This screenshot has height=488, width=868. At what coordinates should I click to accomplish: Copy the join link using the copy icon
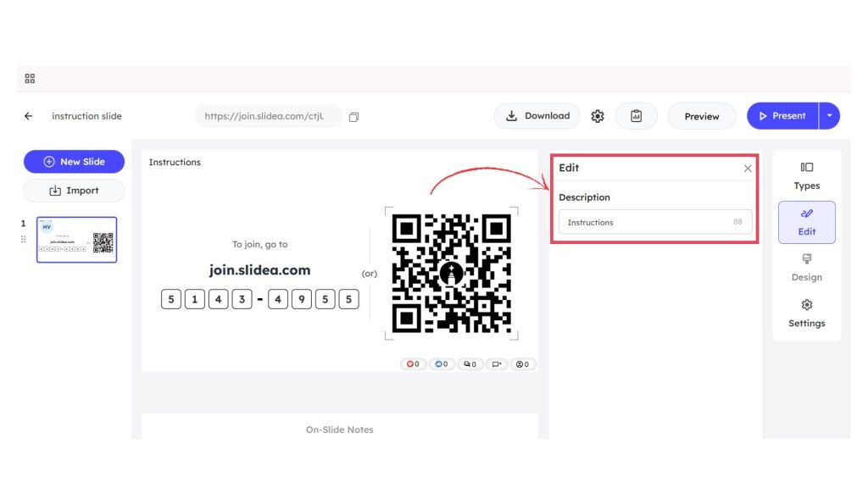click(353, 117)
